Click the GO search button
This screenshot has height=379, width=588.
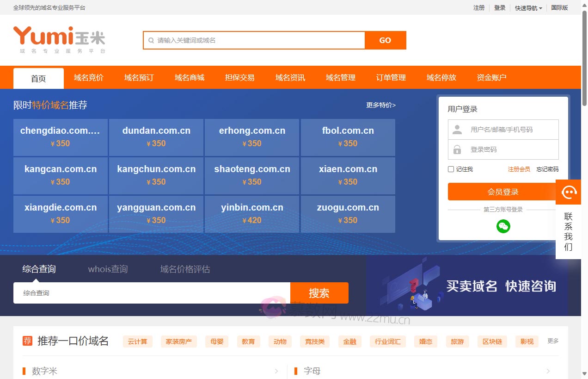pyautogui.click(x=385, y=40)
